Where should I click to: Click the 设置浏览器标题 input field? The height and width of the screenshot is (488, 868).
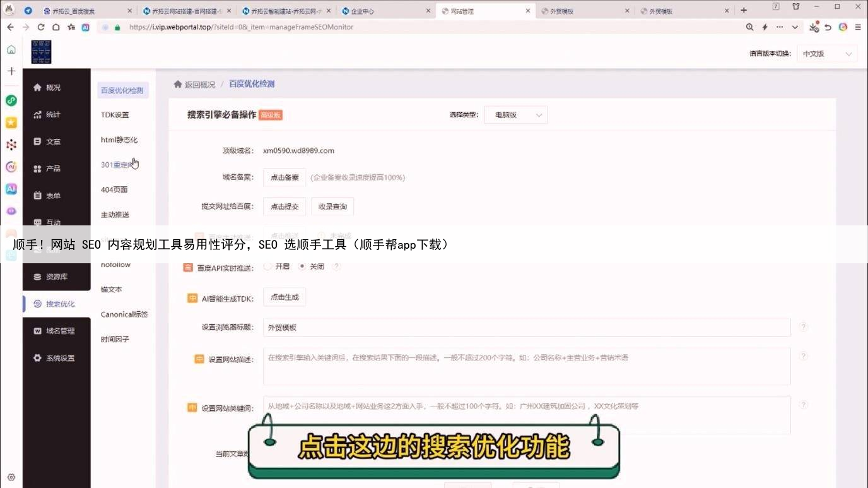tap(526, 328)
